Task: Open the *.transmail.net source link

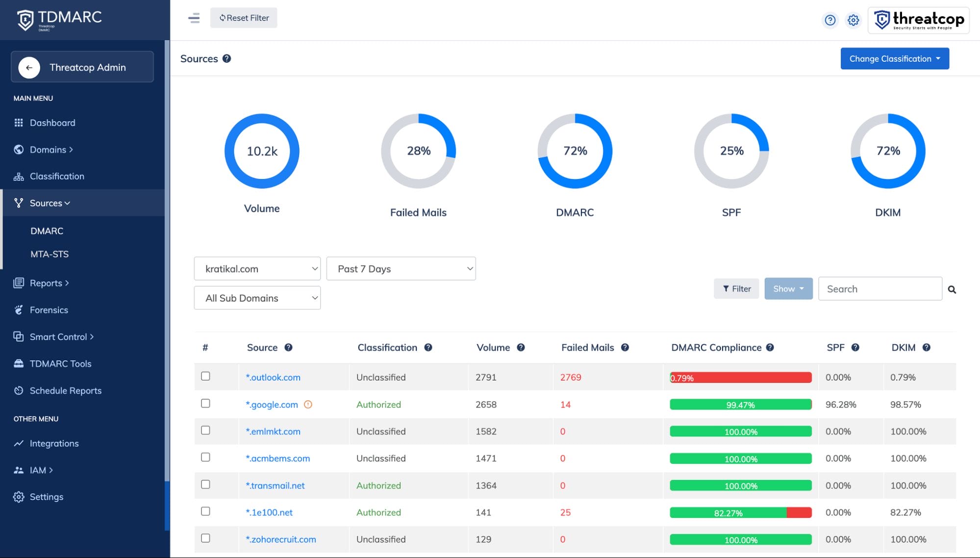Action: (275, 485)
